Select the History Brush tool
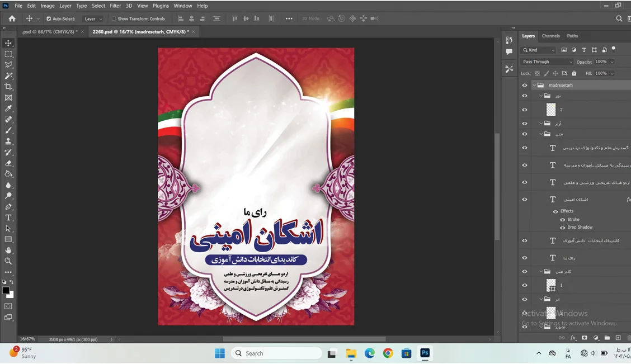The image size is (631, 364). tap(8, 152)
